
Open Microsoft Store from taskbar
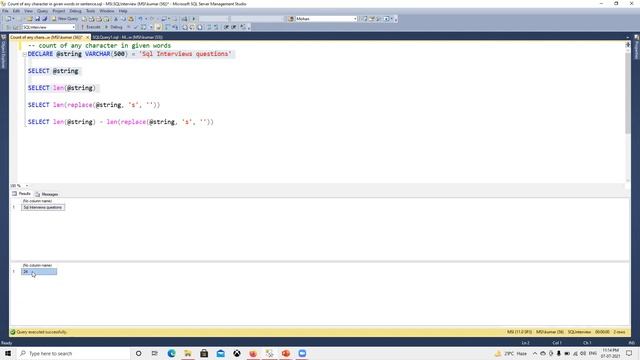click(204, 353)
